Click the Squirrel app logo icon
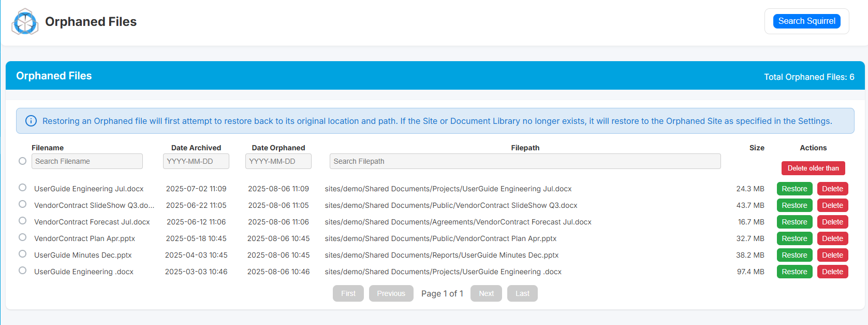868x325 pixels. (x=25, y=22)
